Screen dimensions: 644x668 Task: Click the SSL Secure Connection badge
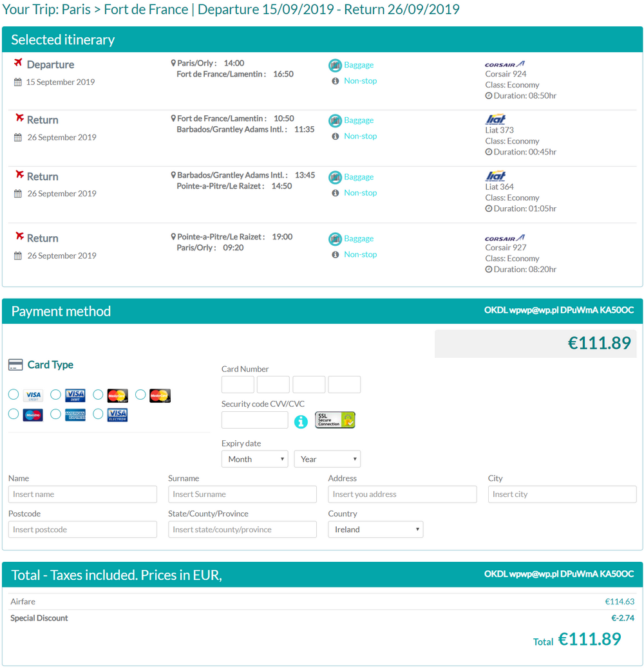[335, 420]
